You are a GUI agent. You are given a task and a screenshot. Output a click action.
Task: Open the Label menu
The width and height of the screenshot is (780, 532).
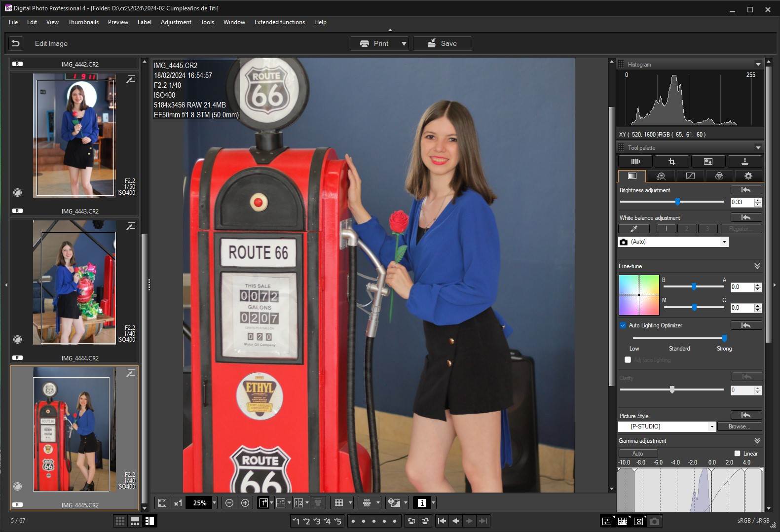tap(145, 22)
